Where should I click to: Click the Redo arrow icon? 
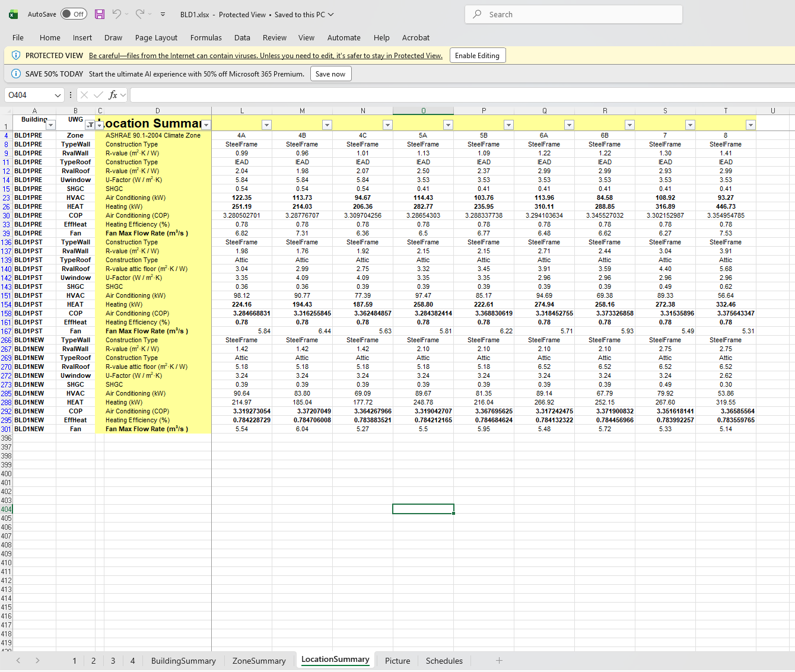140,14
